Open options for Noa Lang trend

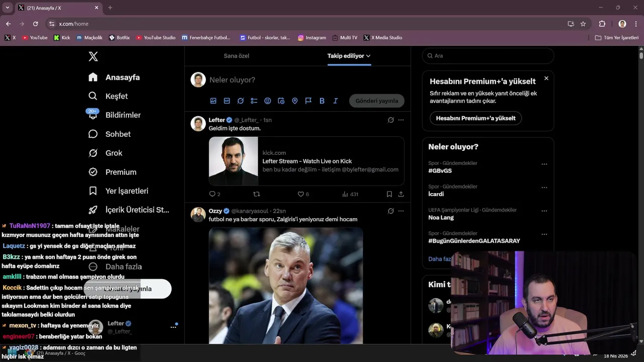(x=544, y=211)
